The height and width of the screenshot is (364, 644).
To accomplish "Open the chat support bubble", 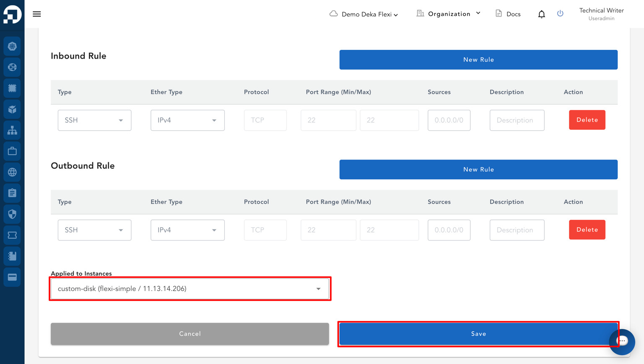I will [x=622, y=341].
